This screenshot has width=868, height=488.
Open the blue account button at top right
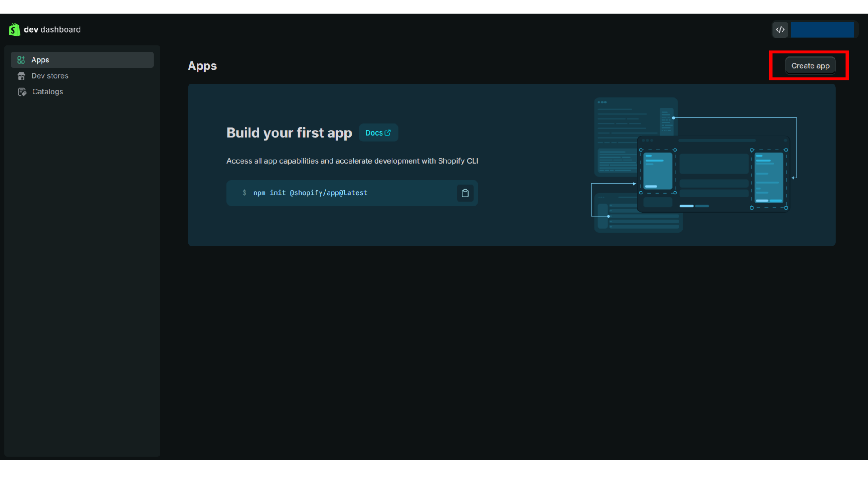click(822, 30)
